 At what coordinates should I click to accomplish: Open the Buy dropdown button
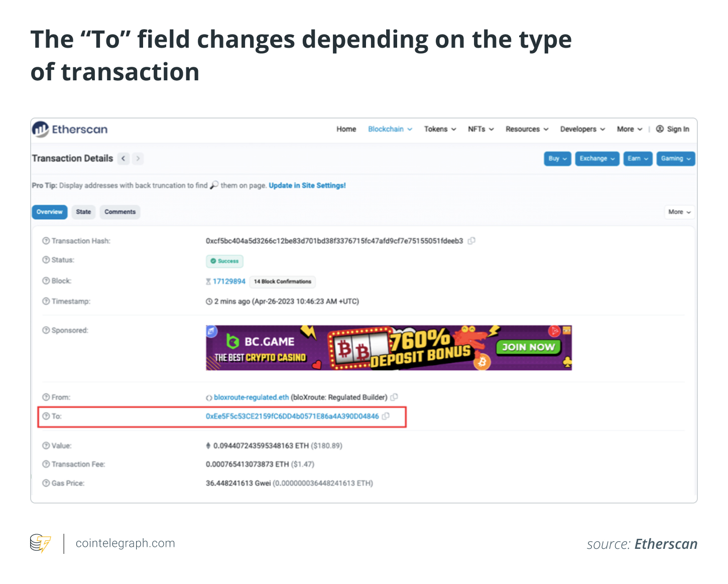pyautogui.click(x=557, y=159)
